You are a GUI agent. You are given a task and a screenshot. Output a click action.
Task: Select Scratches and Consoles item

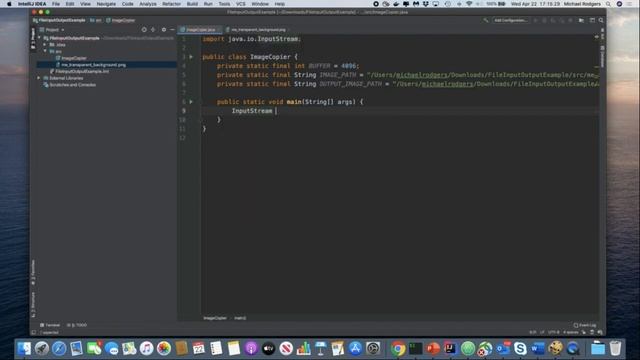click(x=69, y=85)
